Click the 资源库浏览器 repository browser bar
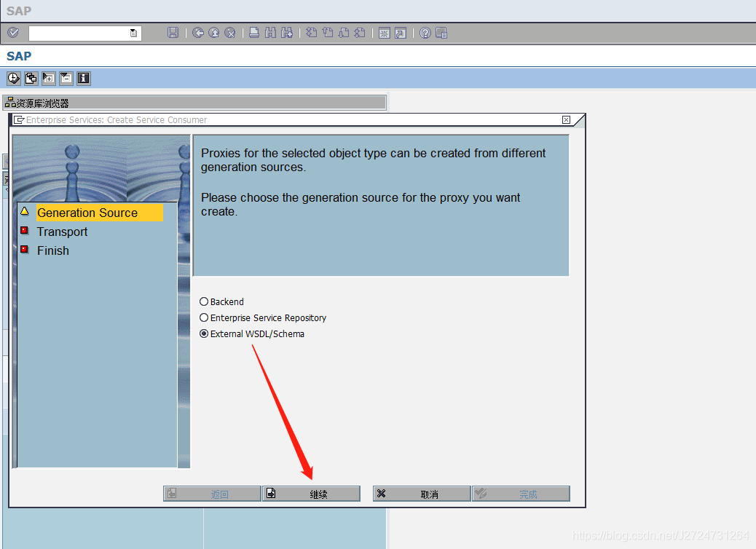Viewport: 756px width, 549px height. point(194,103)
